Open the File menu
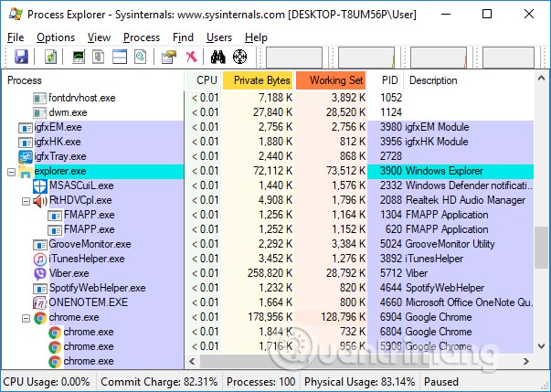The height and width of the screenshot is (392, 551). click(16, 37)
